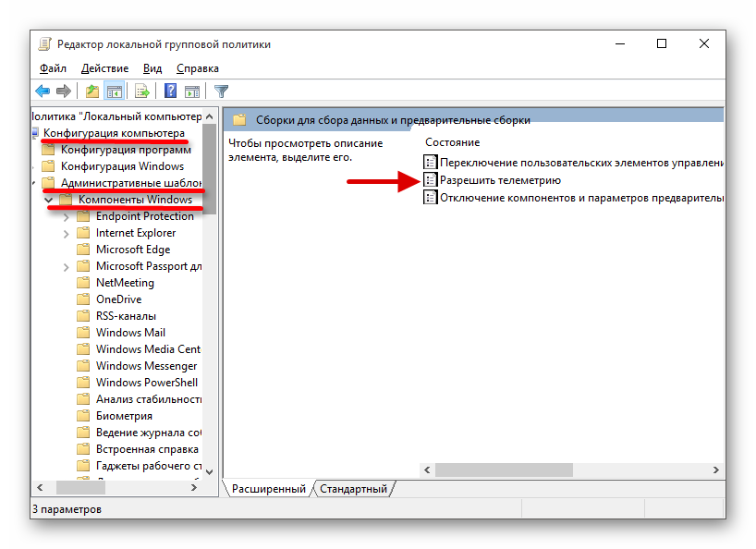Click the tree pane scroll down arrow
This screenshot has height=549, width=756.
point(210,471)
